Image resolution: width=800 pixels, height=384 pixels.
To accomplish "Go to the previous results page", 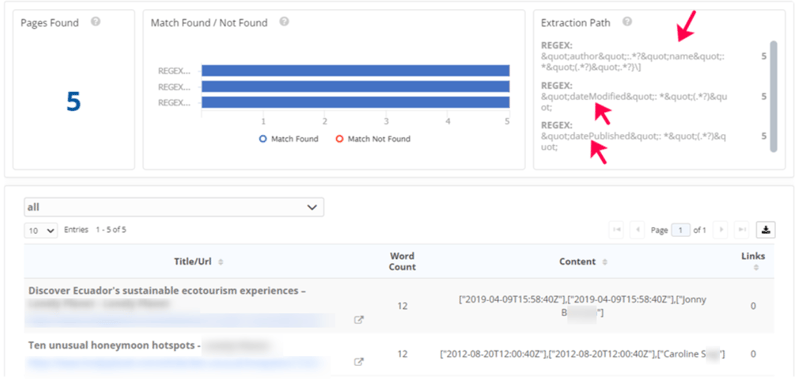I will (x=637, y=230).
